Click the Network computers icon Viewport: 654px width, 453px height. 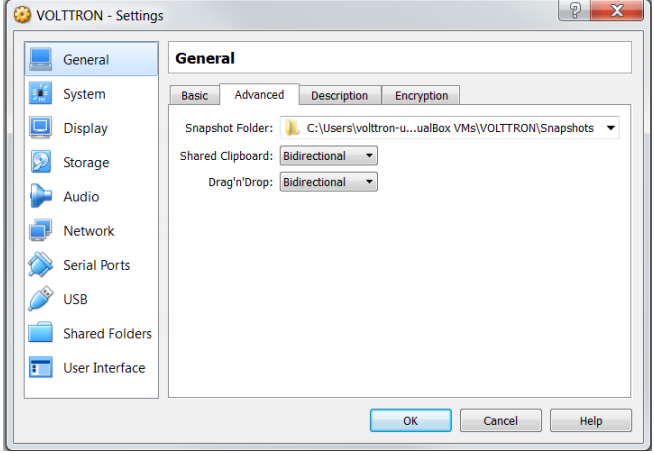point(40,230)
